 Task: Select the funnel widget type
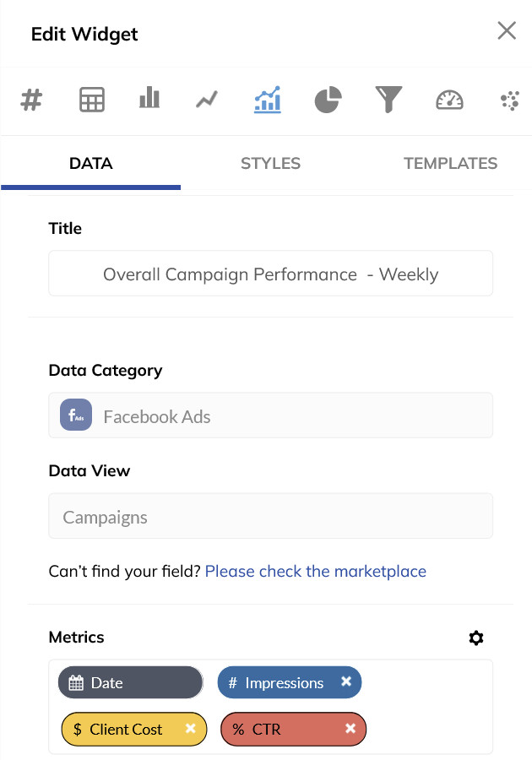click(388, 100)
